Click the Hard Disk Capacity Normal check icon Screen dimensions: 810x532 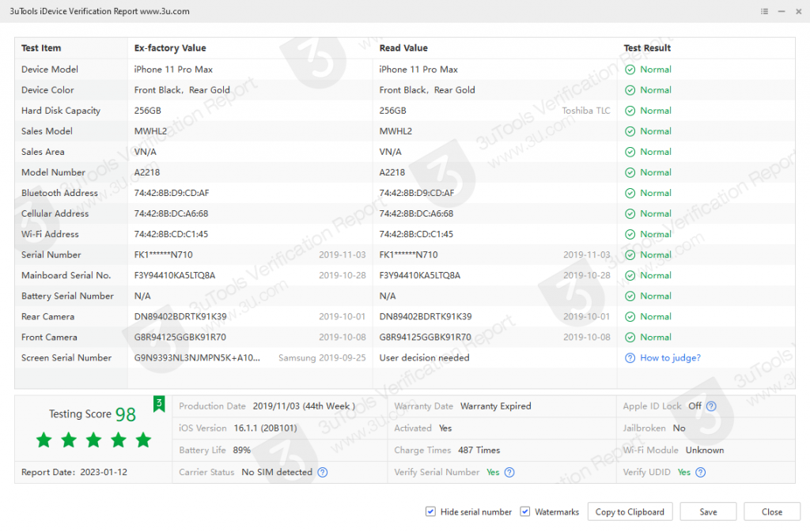pyautogui.click(x=630, y=111)
